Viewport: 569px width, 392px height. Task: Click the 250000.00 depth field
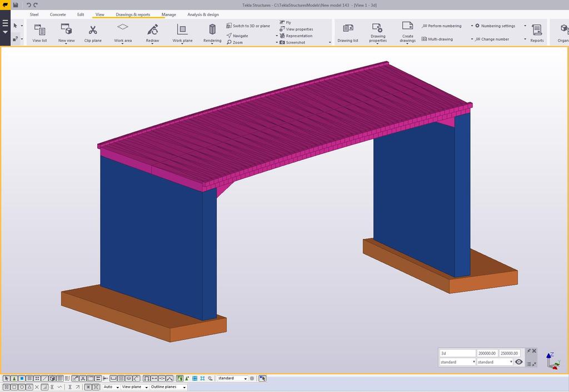[510, 353]
